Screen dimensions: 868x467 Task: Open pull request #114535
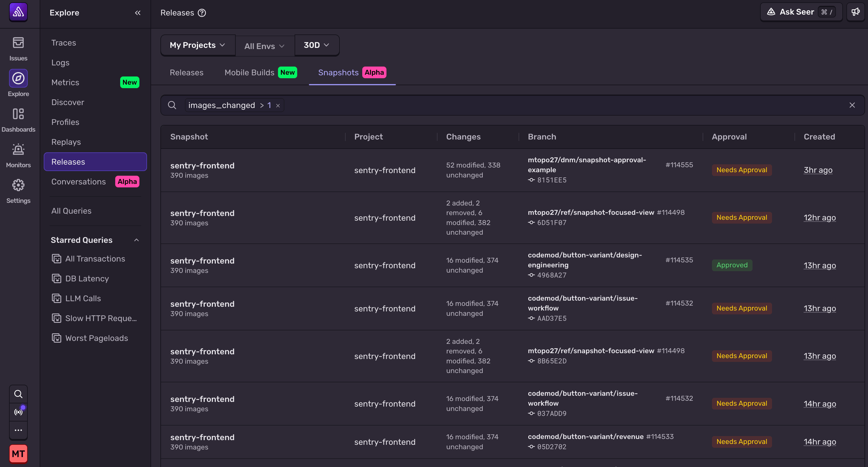tap(679, 260)
